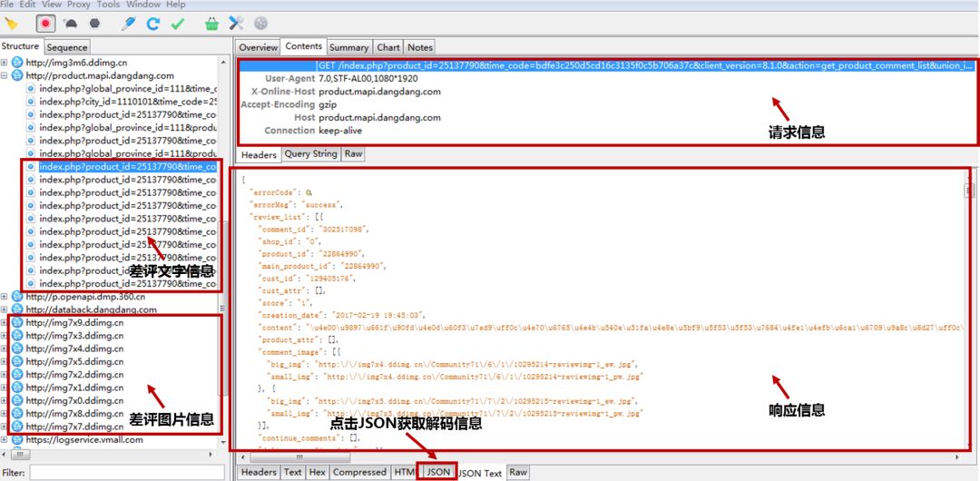The image size is (980, 481).
Task: Switch to the Structure tab
Action: tap(20, 46)
